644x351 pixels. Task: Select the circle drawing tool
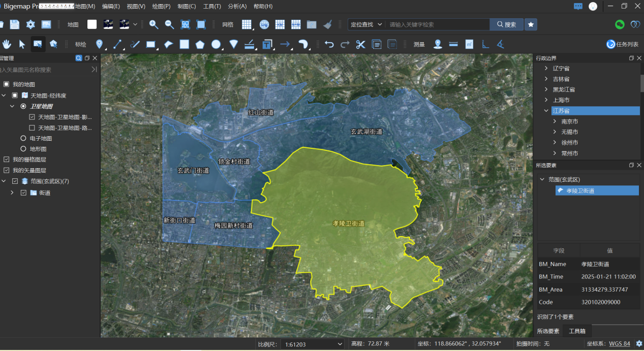216,45
